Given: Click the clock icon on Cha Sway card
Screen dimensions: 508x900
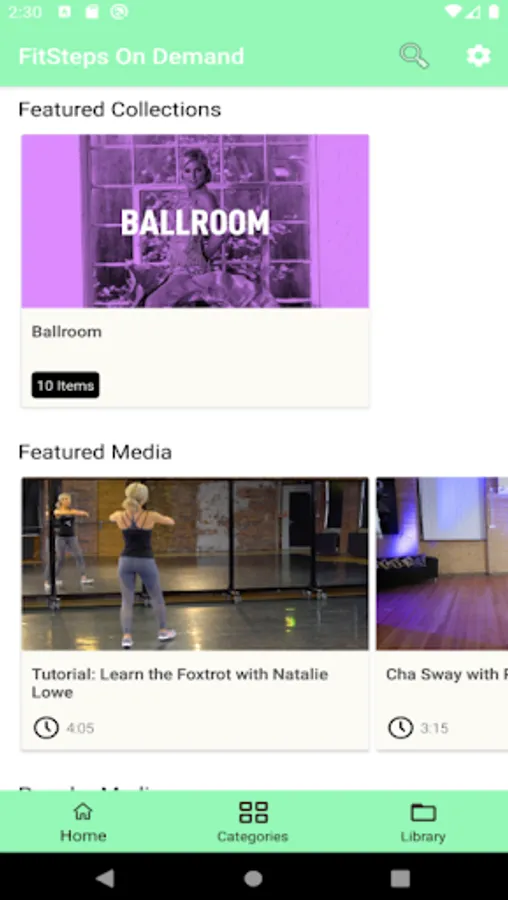Looking at the screenshot, I should pos(400,728).
